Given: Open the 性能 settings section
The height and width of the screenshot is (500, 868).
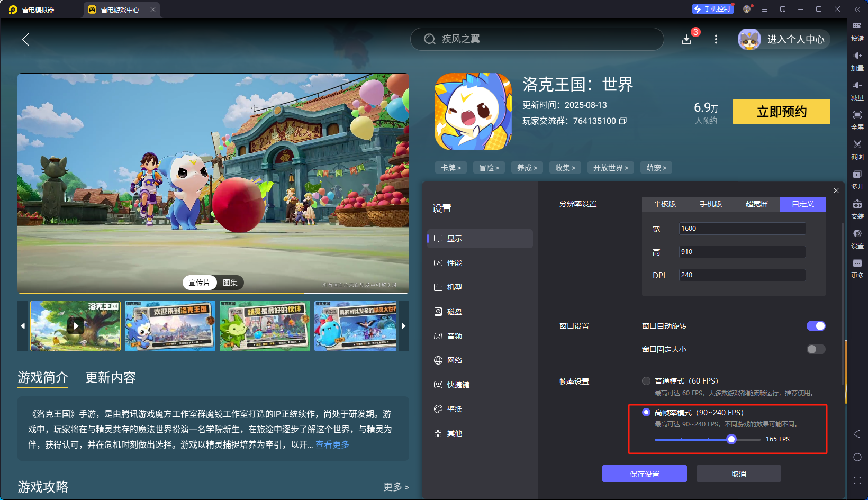Looking at the screenshot, I should (455, 263).
